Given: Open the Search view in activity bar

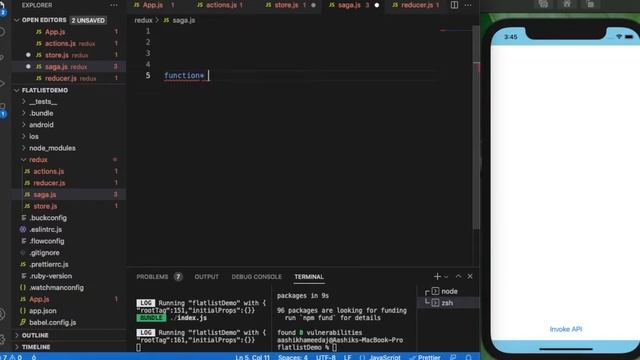Looking at the screenshot, I should (x=2, y=31).
